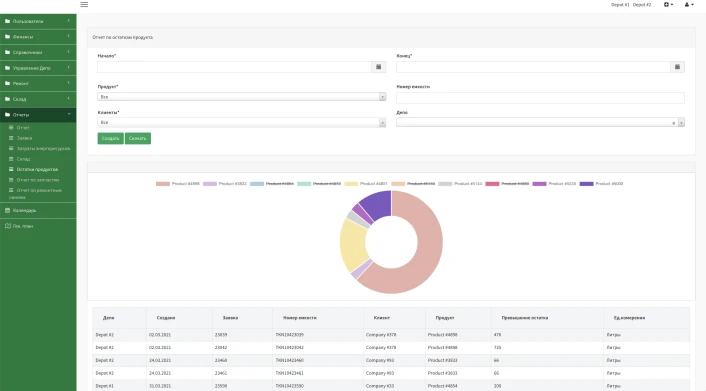Open the Продукт dropdown
The image size is (706, 391).
pos(241,97)
